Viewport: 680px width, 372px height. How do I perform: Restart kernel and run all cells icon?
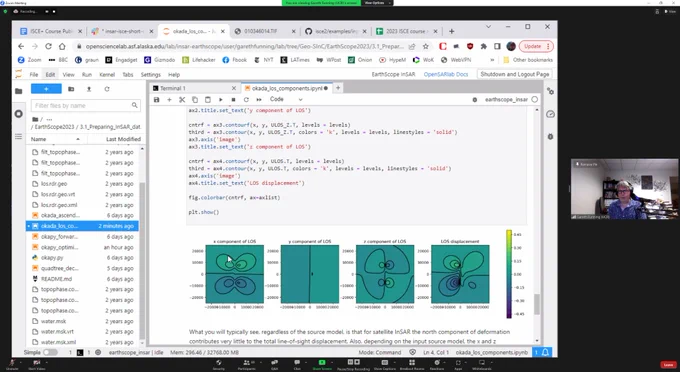(x=259, y=100)
